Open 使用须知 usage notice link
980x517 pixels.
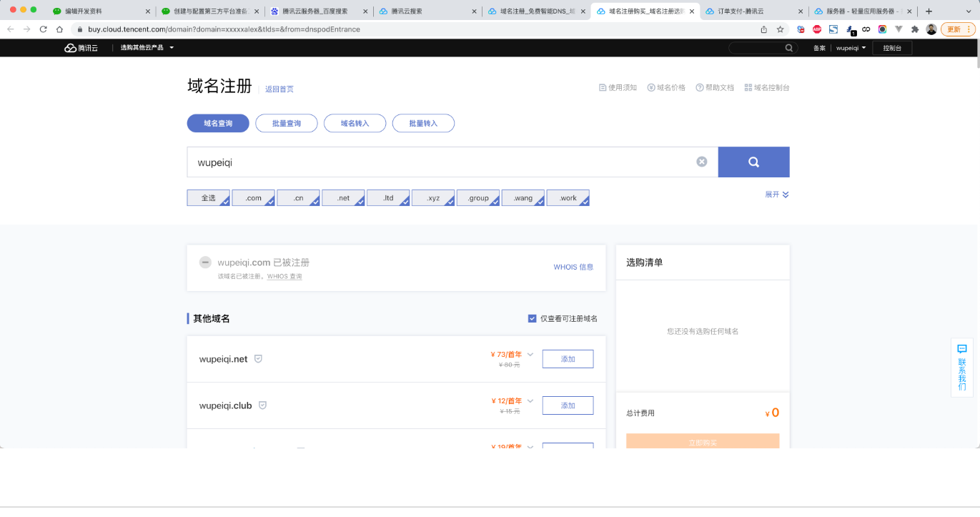click(x=618, y=88)
